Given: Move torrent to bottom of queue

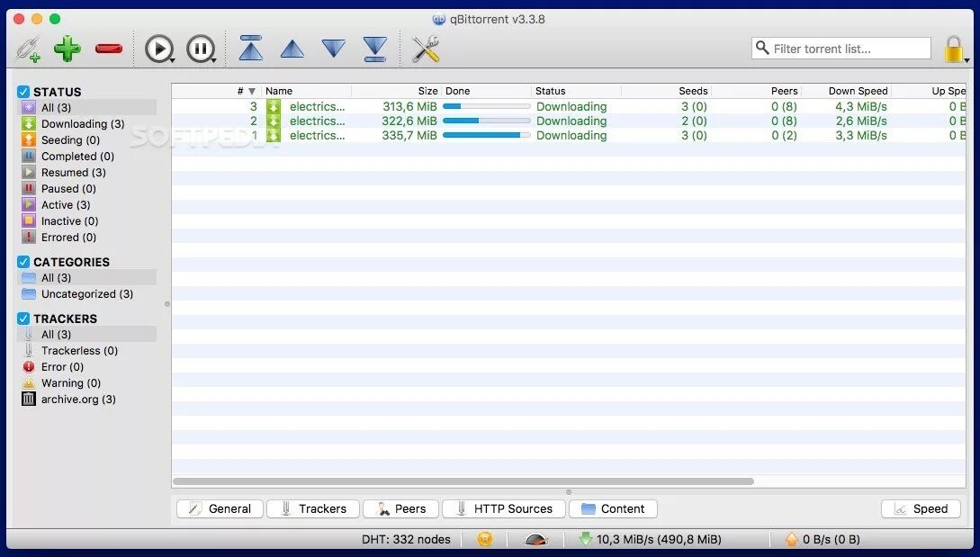Looking at the screenshot, I should (374, 49).
